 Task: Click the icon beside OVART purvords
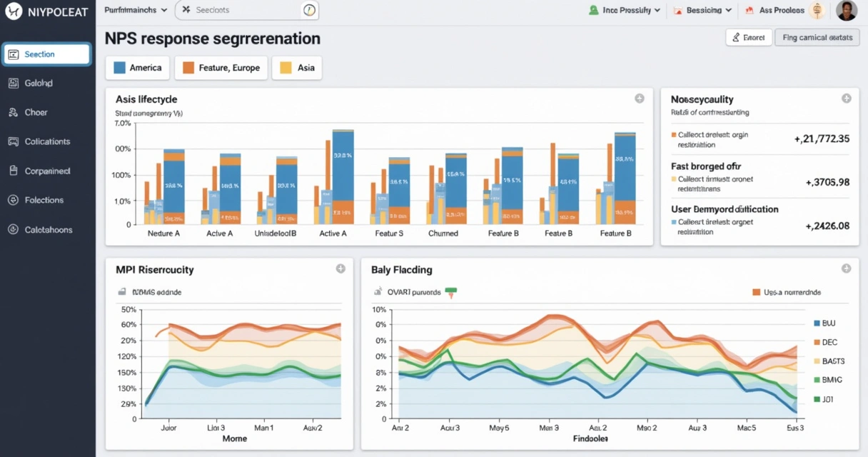tap(378, 292)
